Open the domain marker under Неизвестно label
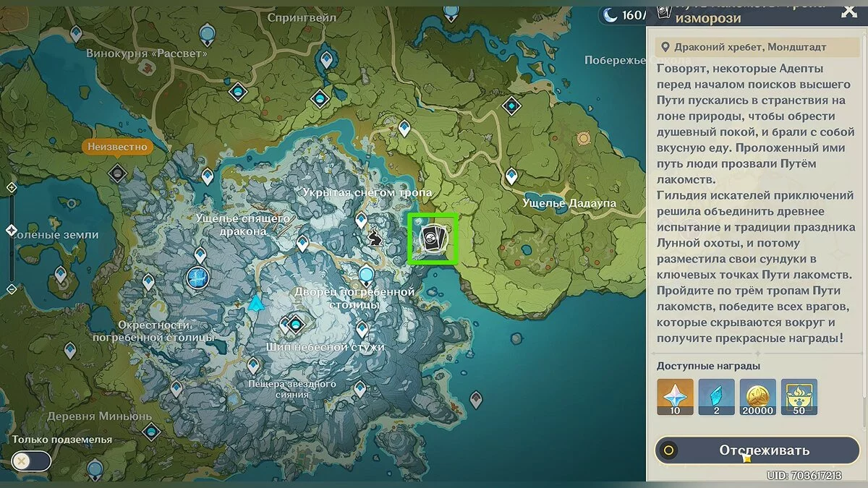Viewport: 868px width, 488px height. [x=117, y=174]
